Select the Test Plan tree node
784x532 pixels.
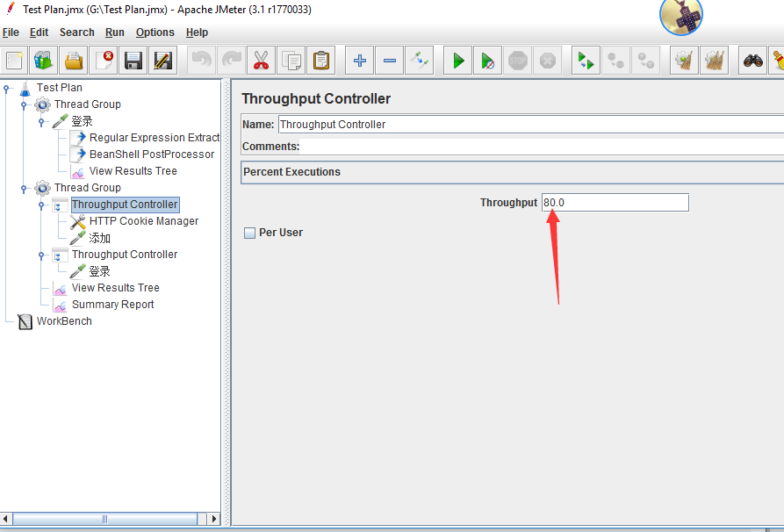(x=59, y=88)
